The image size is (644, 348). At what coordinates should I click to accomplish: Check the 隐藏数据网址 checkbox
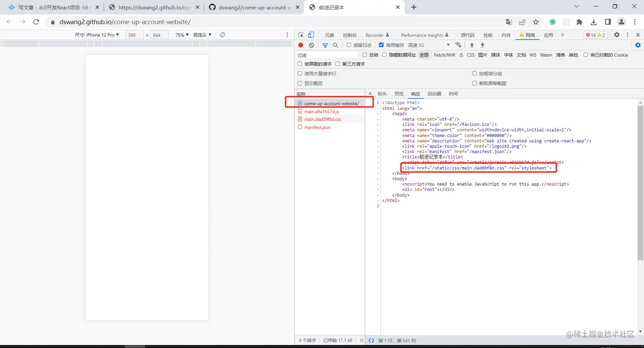tap(384, 55)
